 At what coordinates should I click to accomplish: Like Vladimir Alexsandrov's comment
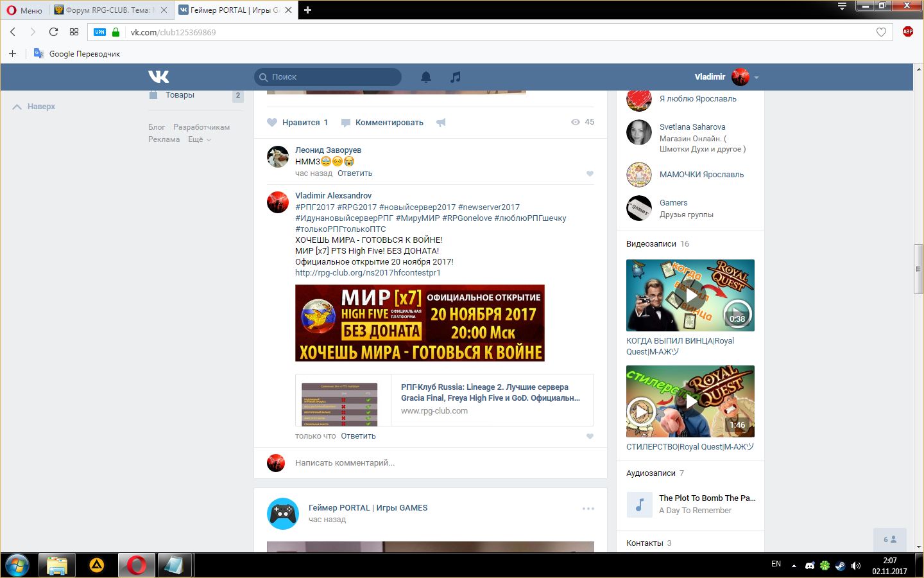click(590, 437)
